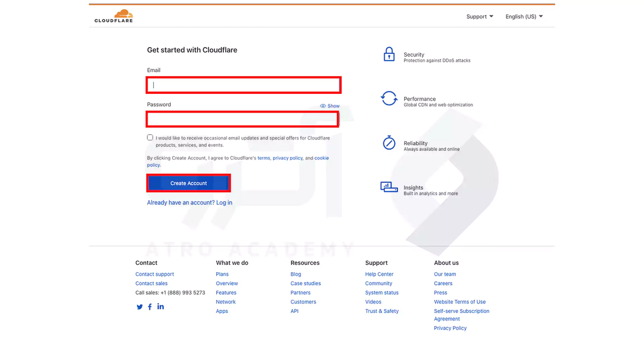
Task: Click the 'Protection against DDoS attacks' text
Action: [437, 61]
